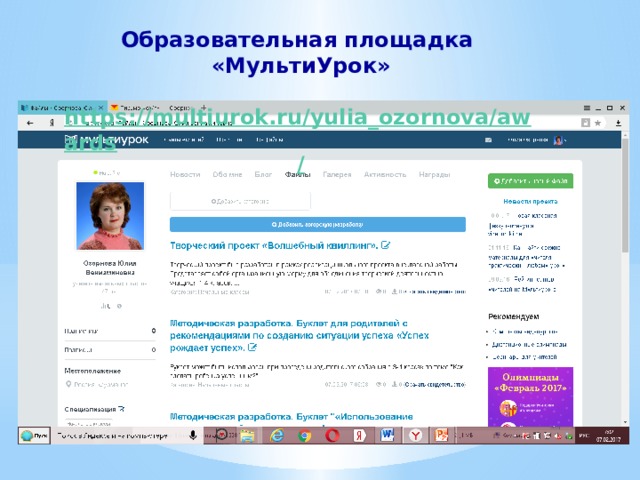Click the edit icon next to Специализация
This screenshot has height=480, width=640.
[121, 409]
